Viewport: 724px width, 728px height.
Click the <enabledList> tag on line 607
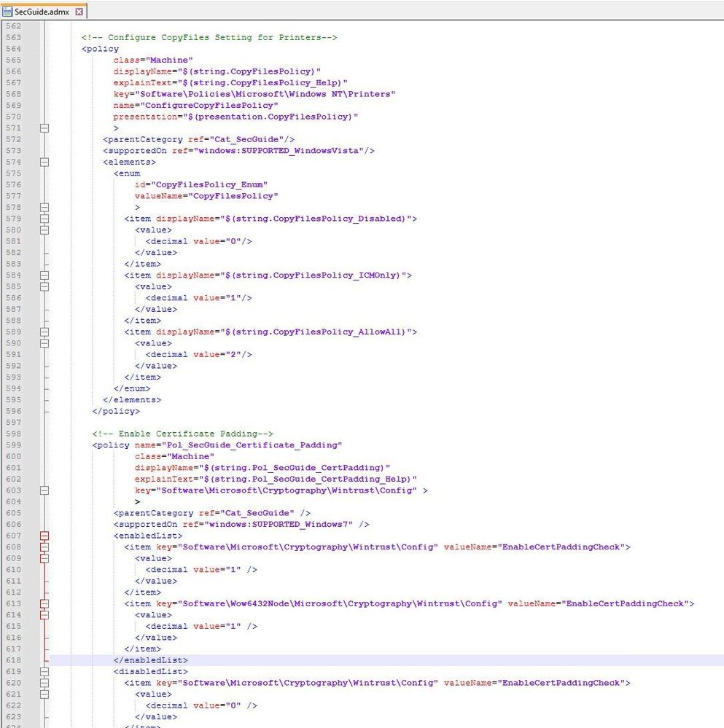pyautogui.click(x=148, y=536)
